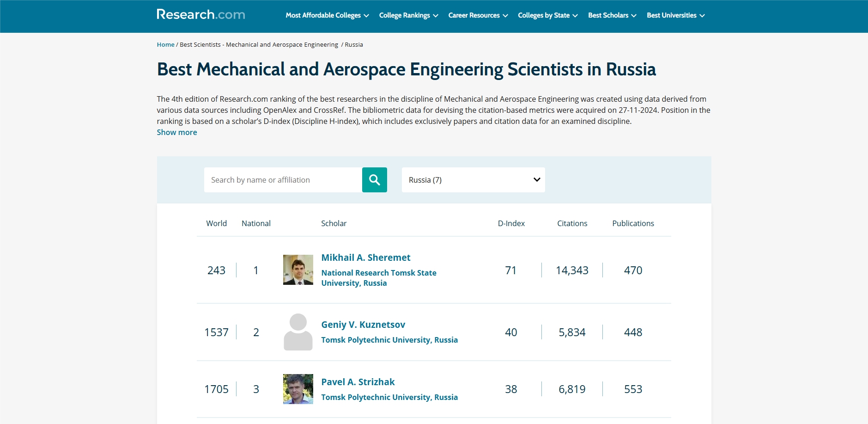This screenshot has width=868, height=424.
Task: Click the D-Index column header
Action: (x=511, y=223)
